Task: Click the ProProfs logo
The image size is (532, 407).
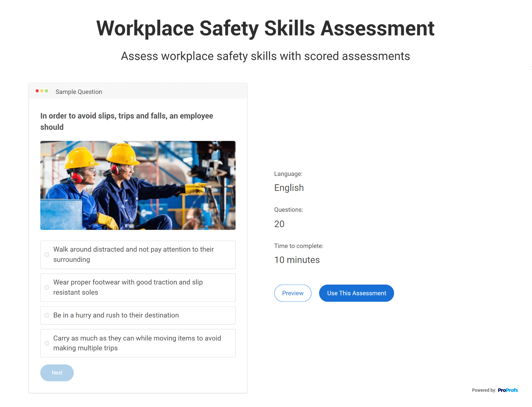Action: tap(508, 390)
